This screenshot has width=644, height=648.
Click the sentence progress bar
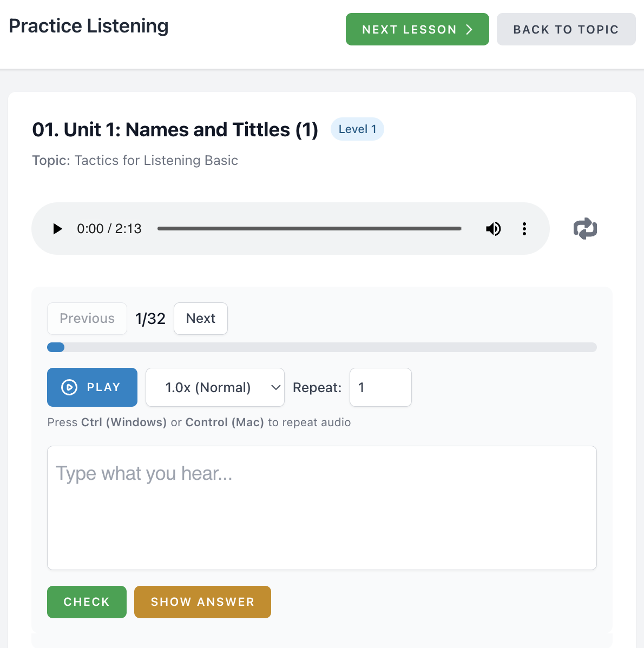pyautogui.click(x=321, y=347)
